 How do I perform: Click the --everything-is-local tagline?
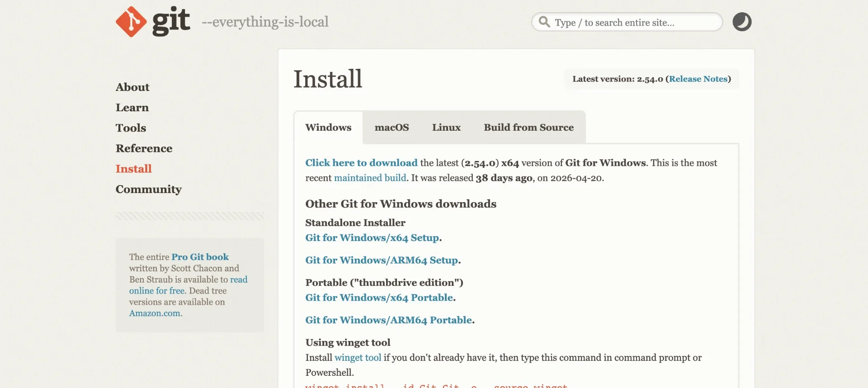click(x=265, y=22)
